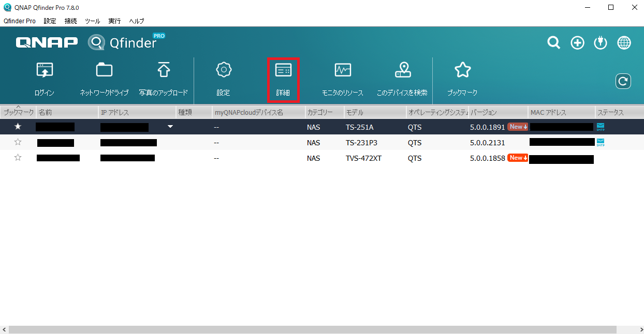The width and height of the screenshot is (644, 334).
Task: Click the magnifier search icon in header
Action: click(554, 43)
